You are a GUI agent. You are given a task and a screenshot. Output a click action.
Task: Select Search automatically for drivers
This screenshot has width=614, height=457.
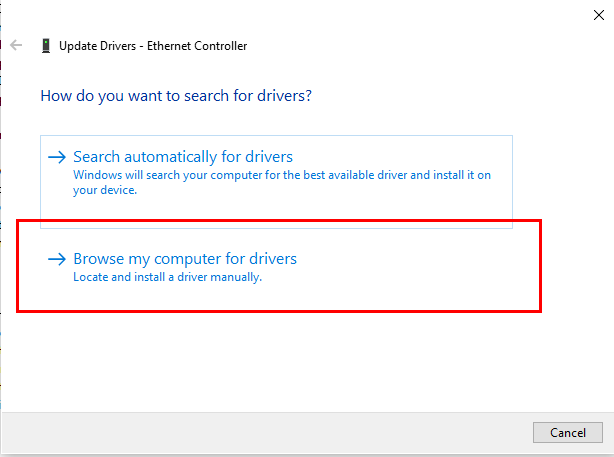[183, 157]
